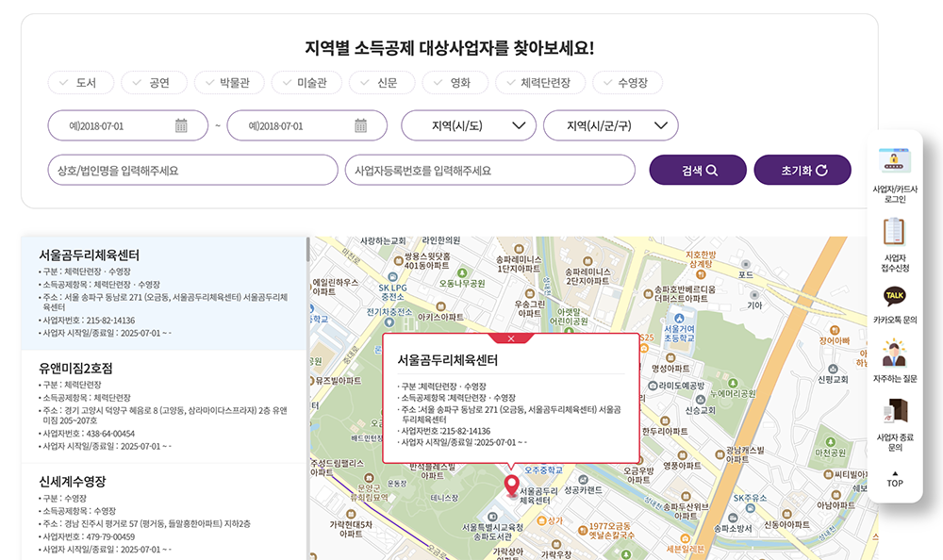Screen dimensions: 943x560
Task: Click 서울거여초등학교 marker on map
Action: pos(680,318)
